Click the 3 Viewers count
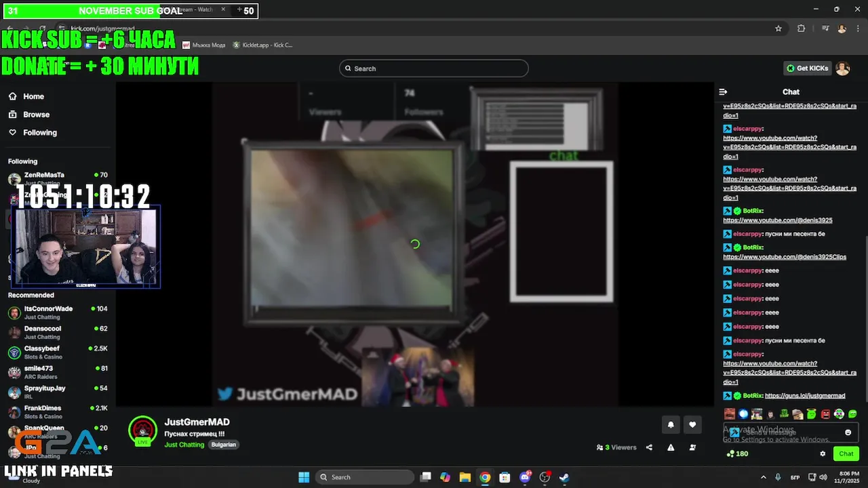 click(616, 447)
